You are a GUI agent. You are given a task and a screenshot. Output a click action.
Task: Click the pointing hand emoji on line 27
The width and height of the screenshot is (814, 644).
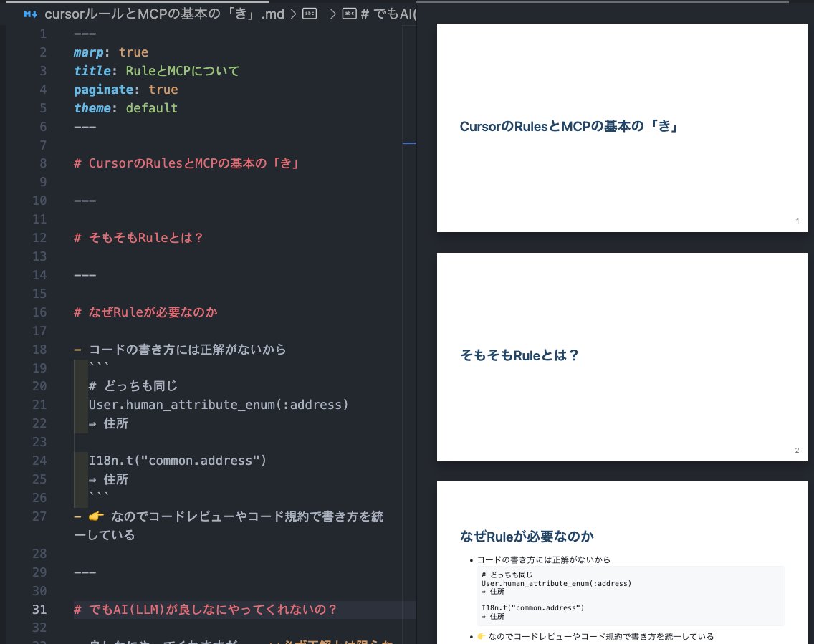click(x=96, y=516)
